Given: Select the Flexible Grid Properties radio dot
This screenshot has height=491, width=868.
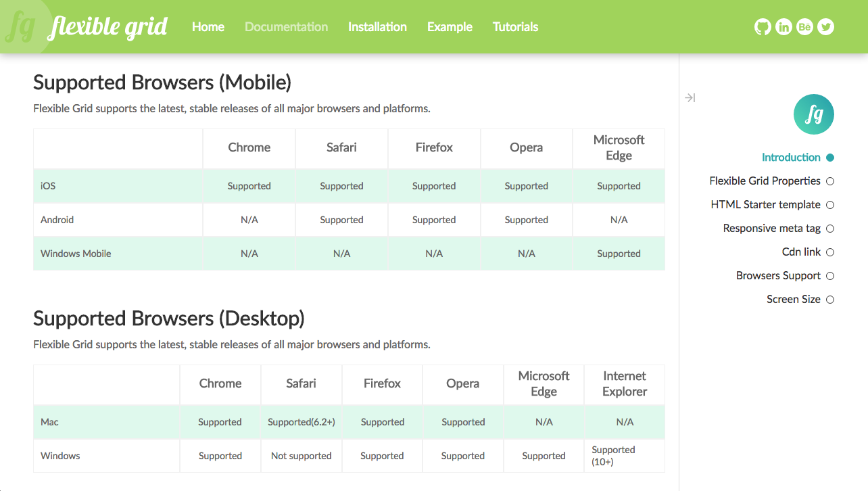Looking at the screenshot, I should point(830,181).
